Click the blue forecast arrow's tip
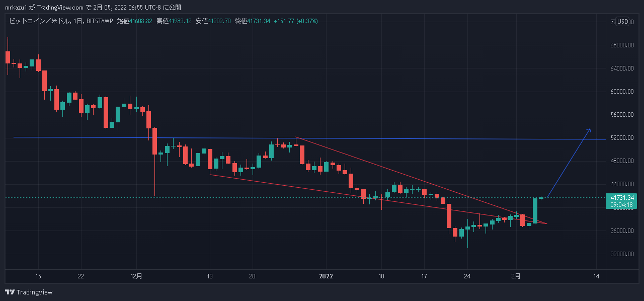This screenshot has height=301, width=644. pos(590,129)
